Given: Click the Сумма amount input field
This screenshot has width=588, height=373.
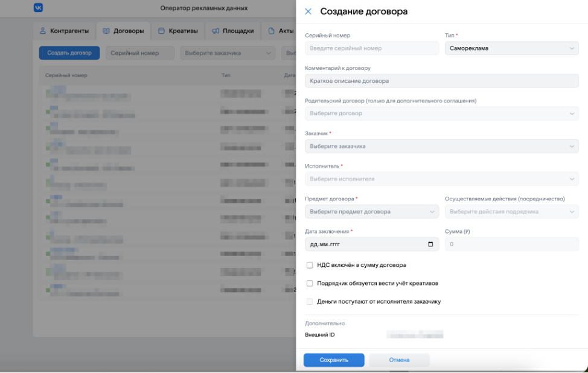Looking at the screenshot, I should pyautogui.click(x=511, y=244).
